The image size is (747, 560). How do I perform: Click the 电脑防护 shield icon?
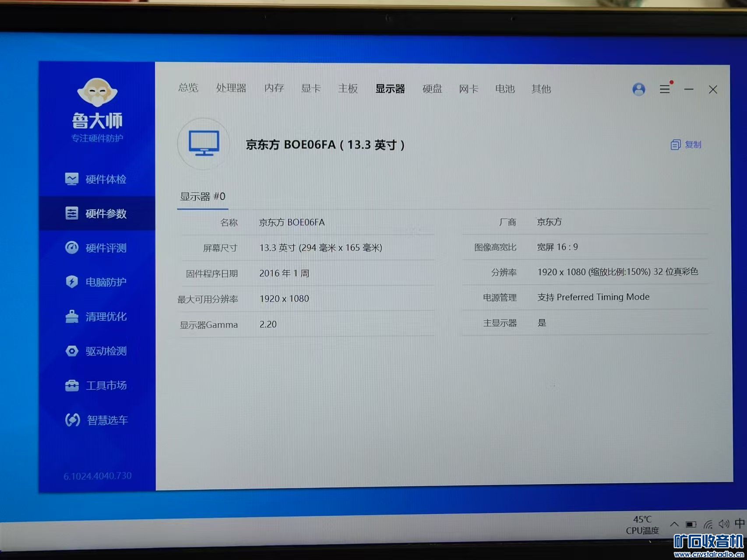coord(72,282)
